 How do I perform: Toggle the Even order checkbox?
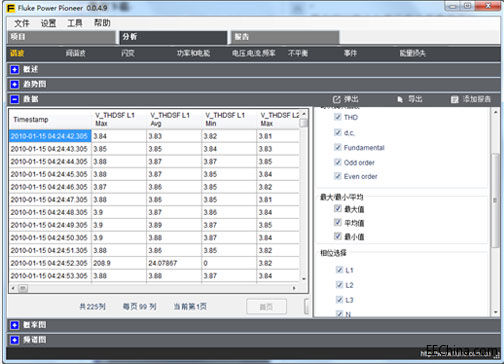tap(338, 176)
